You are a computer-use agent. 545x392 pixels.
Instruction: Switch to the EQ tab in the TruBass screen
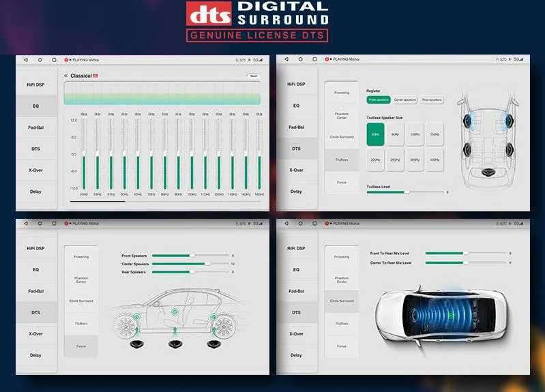[297, 105]
